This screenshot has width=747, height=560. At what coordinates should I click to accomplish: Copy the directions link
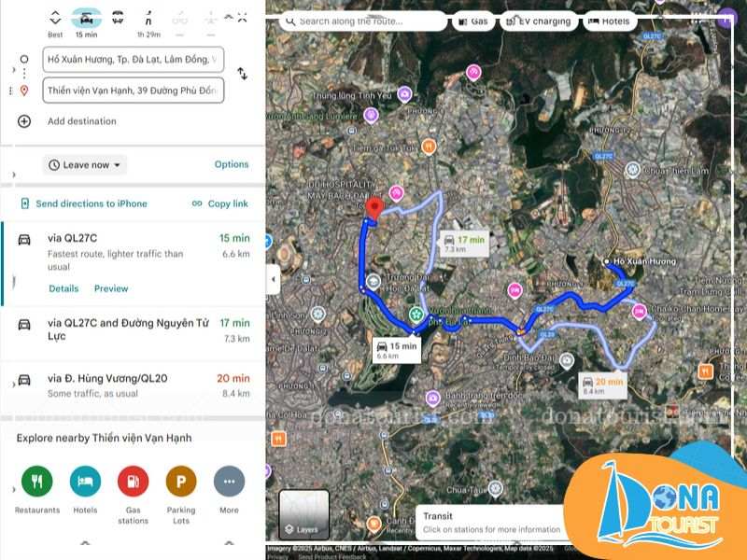tap(220, 203)
